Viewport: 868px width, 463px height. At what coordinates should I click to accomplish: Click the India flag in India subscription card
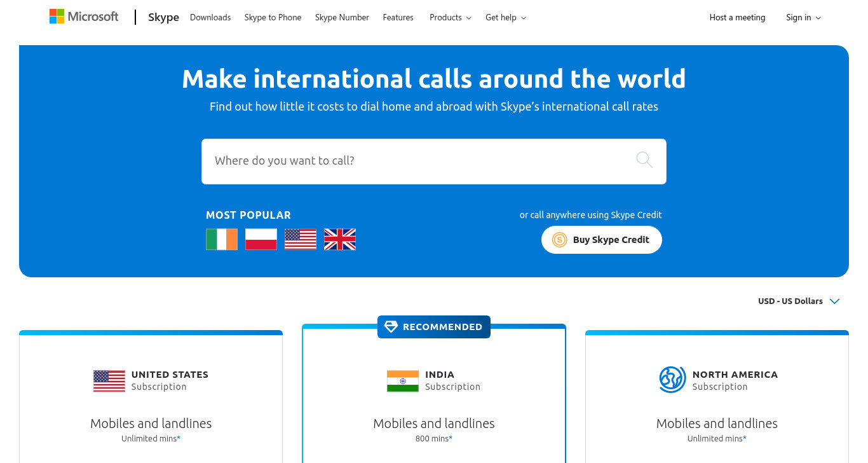(x=403, y=380)
